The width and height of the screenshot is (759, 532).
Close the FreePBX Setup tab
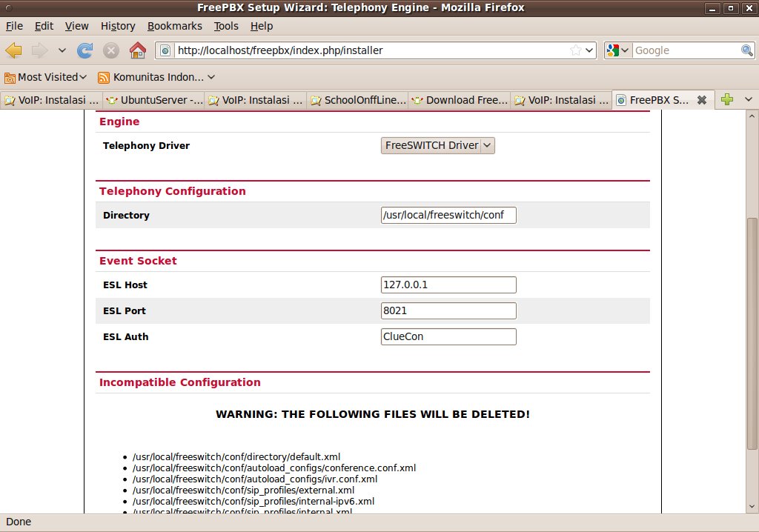point(701,100)
